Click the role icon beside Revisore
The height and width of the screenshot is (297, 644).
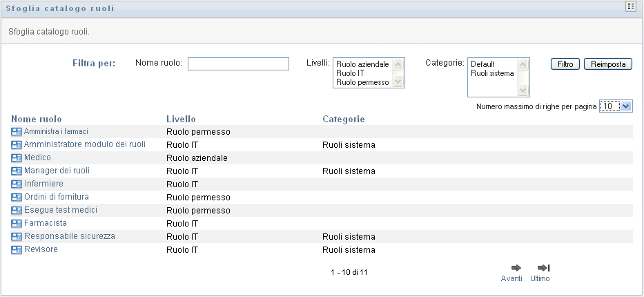click(17, 250)
